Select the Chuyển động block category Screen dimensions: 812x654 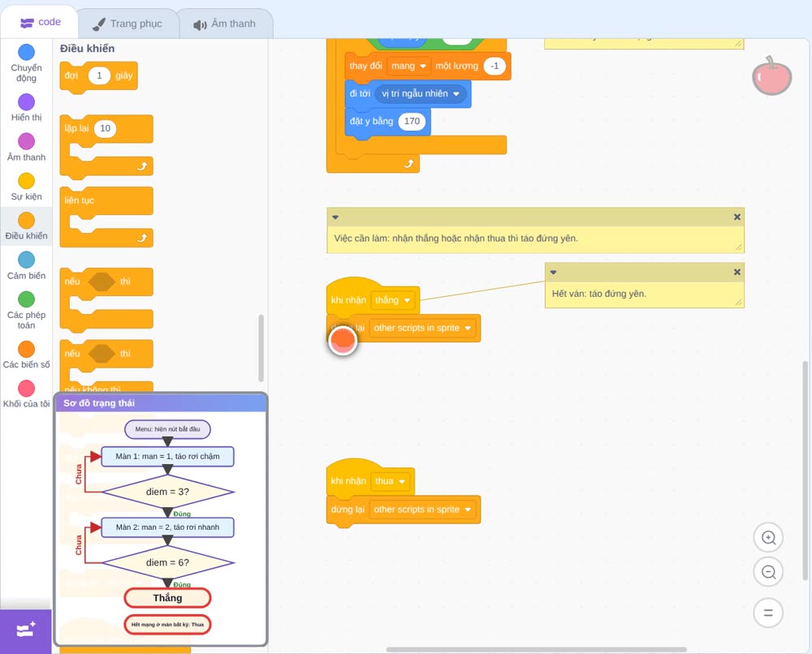(x=27, y=63)
